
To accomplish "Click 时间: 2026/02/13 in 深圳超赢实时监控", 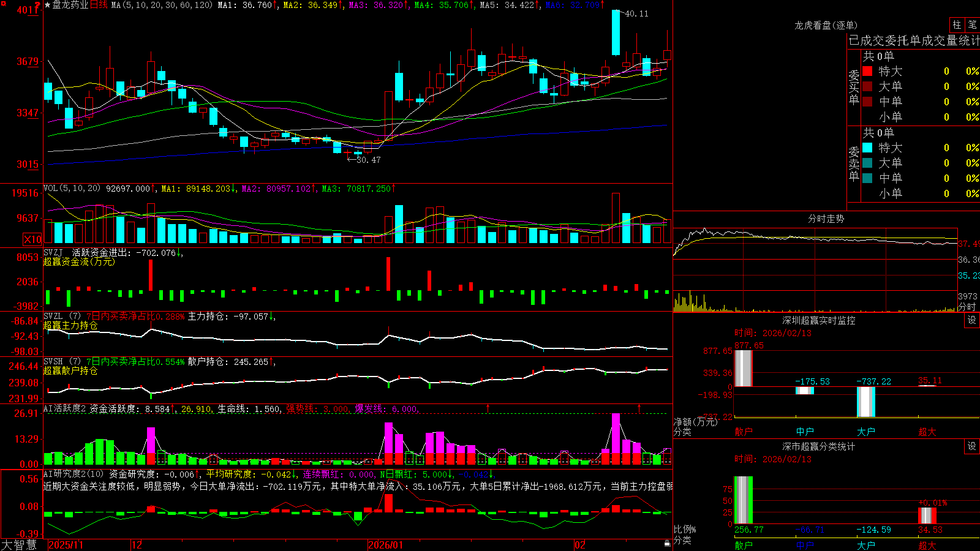I will point(773,333).
